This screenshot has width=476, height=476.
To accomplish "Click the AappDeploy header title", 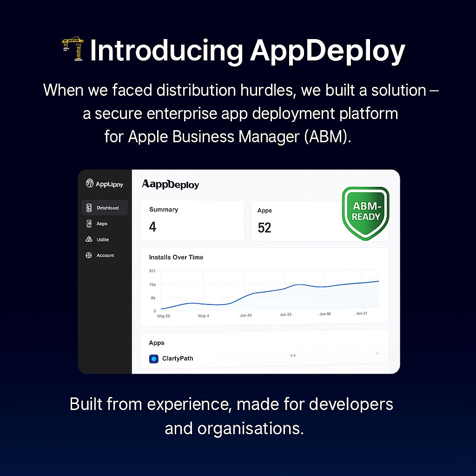I will tap(170, 185).
